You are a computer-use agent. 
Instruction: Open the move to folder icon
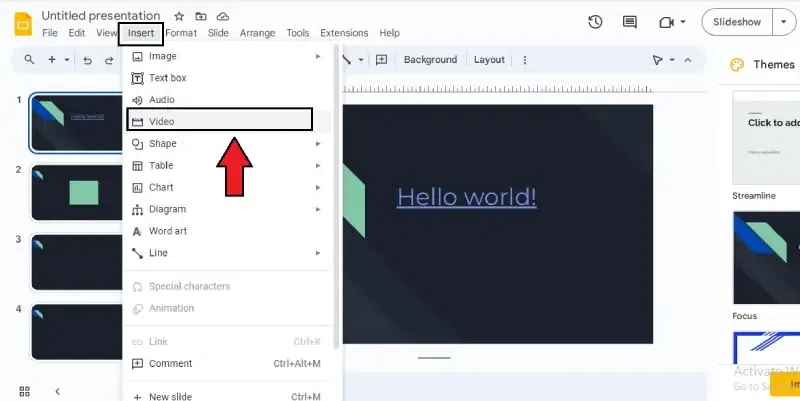[x=201, y=16]
